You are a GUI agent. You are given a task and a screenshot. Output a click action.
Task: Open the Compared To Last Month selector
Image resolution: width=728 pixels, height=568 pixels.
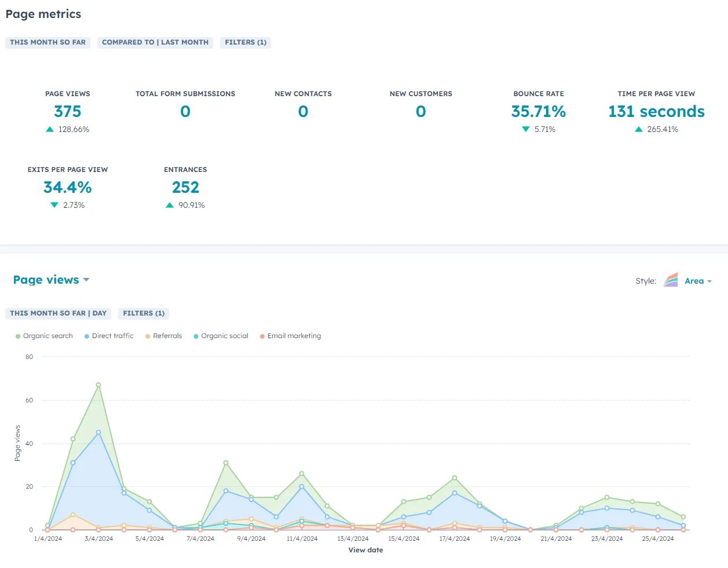[x=155, y=42]
